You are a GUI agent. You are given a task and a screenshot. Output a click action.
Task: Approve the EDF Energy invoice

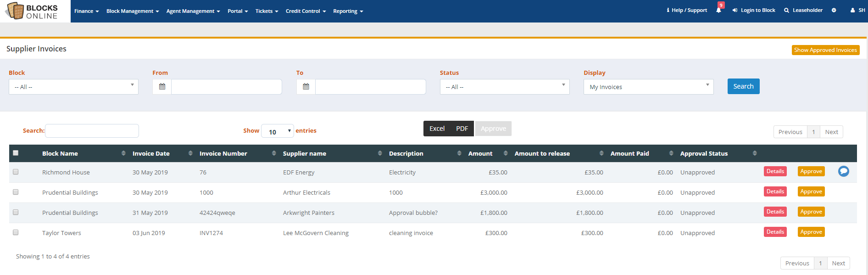click(811, 171)
